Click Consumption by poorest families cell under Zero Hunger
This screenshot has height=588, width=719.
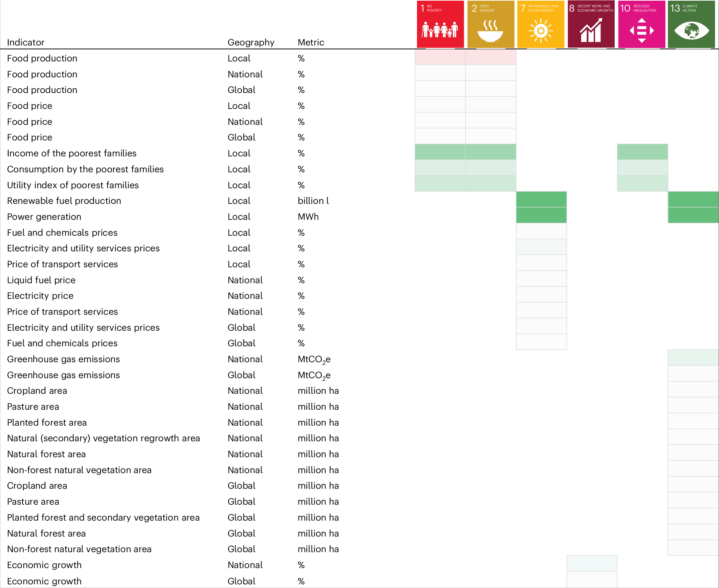click(x=490, y=168)
